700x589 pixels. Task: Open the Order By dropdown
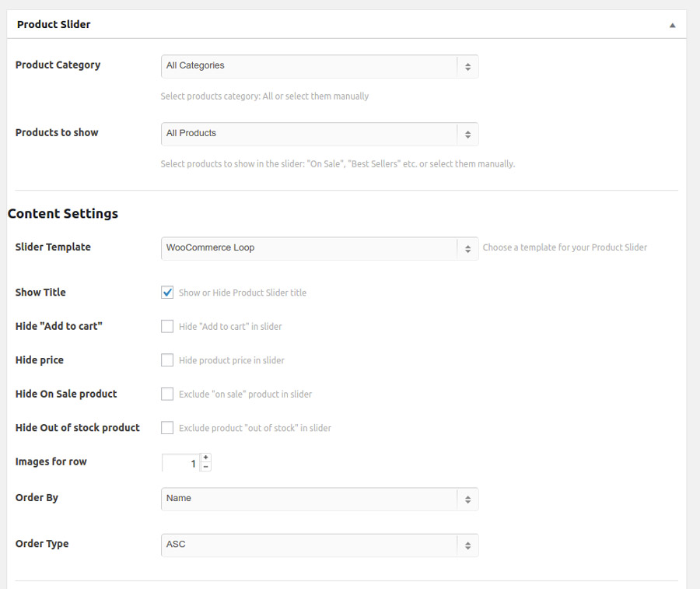pyautogui.click(x=319, y=499)
